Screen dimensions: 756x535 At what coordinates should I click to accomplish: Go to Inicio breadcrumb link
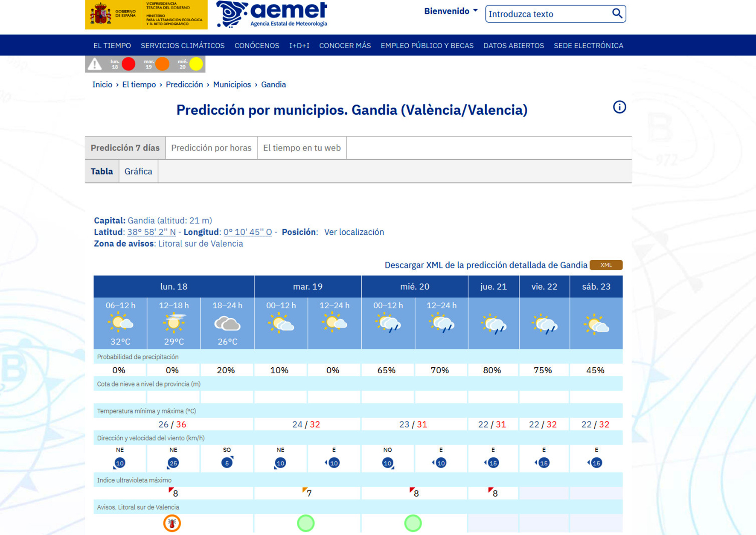point(102,84)
